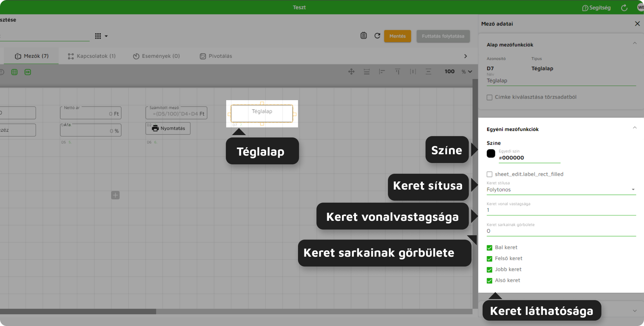Switch to the Pivotálás tab
This screenshot has height=326, width=644.
(216, 56)
